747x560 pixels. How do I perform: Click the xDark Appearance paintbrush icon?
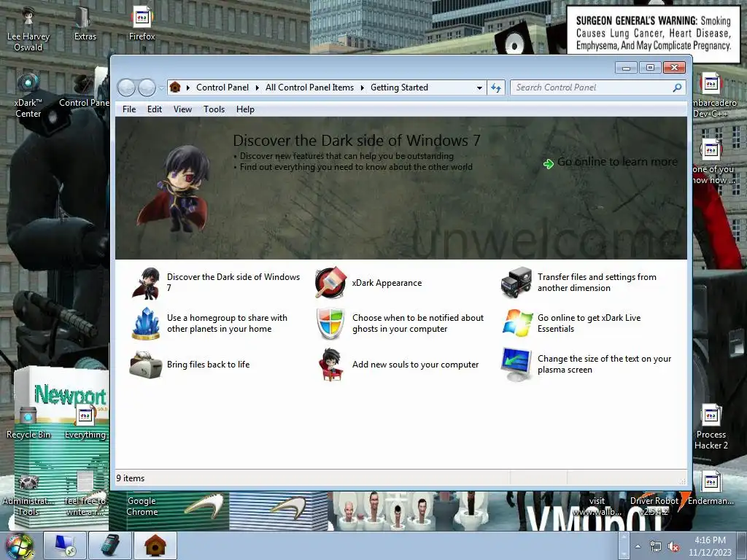pyautogui.click(x=330, y=282)
